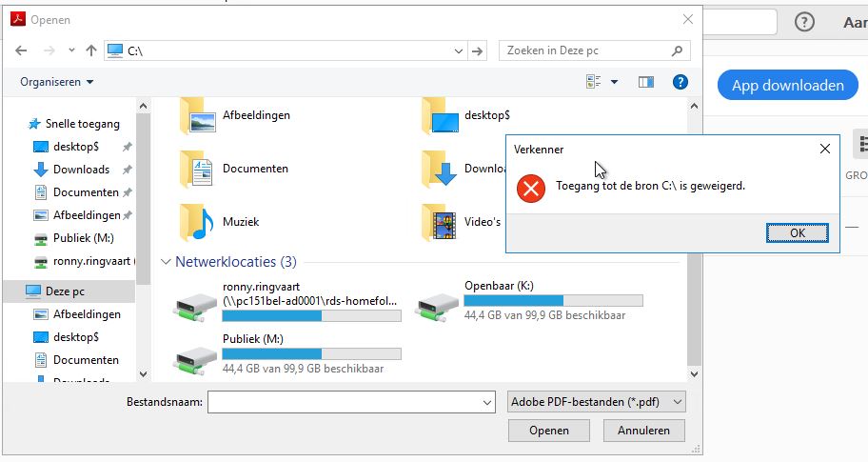
Task: Click the up-one-level arrow icon
Action: point(91,50)
